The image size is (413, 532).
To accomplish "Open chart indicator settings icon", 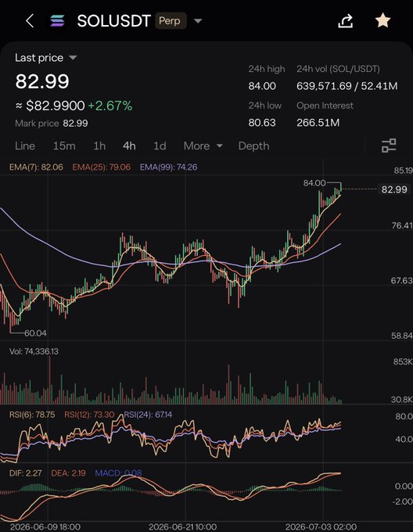I will click(x=389, y=146).
